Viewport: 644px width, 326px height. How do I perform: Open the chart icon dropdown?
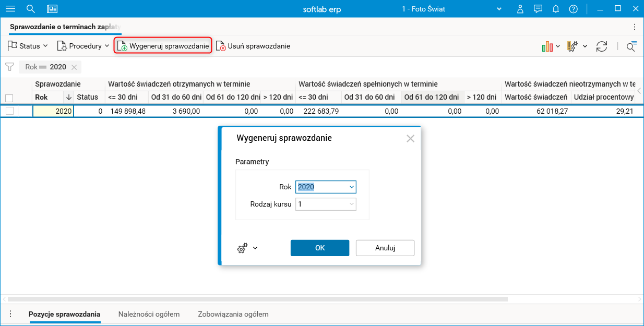point(551,46)
